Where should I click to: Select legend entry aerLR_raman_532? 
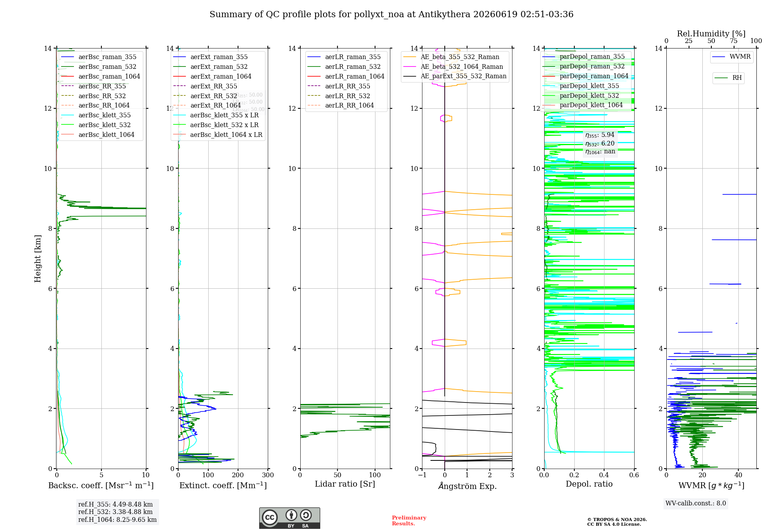tap(345, 67)
